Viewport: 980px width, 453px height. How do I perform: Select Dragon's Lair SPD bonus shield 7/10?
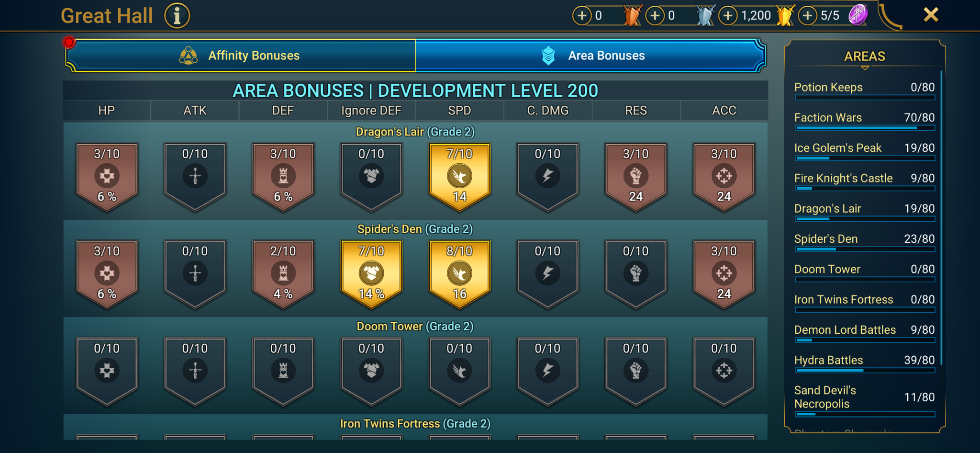[459, 176]
